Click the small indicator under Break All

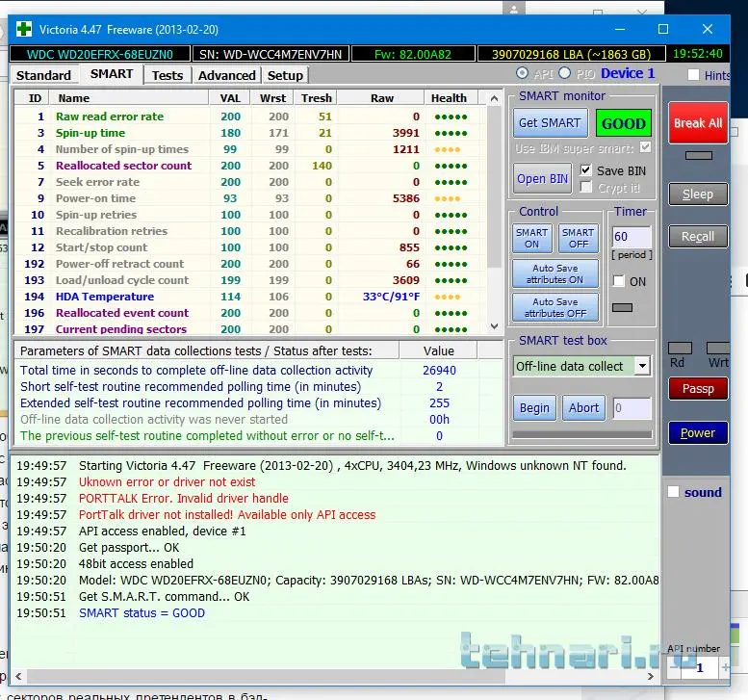[698, 155]
